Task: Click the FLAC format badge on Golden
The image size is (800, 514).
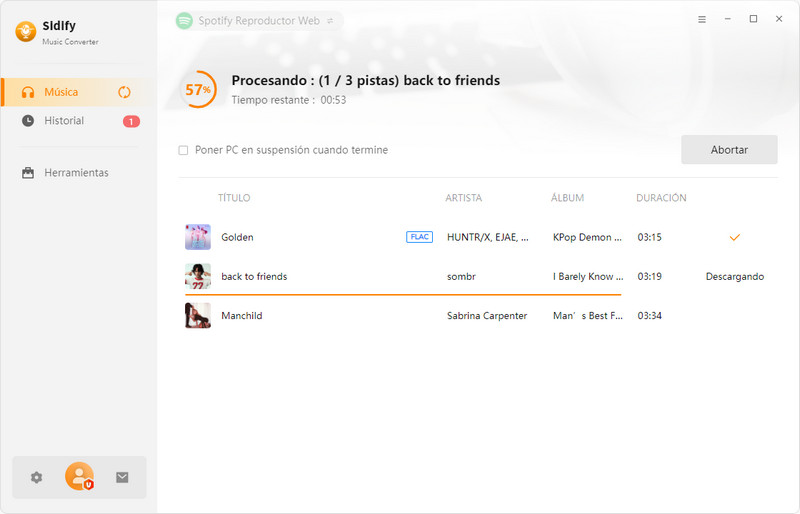Action: click(419, 237)
